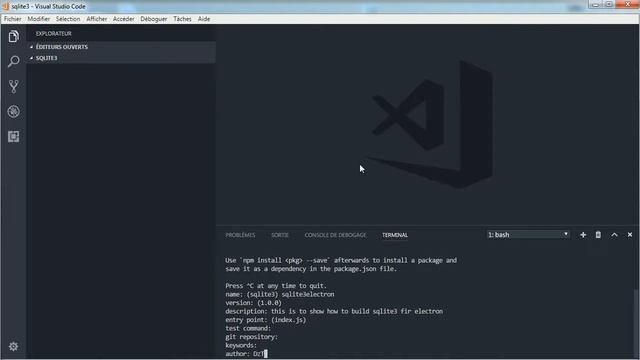This screenshot has height=360, width=640.
Task: Maximize the panel with up chevron
Action: point(614,235)
